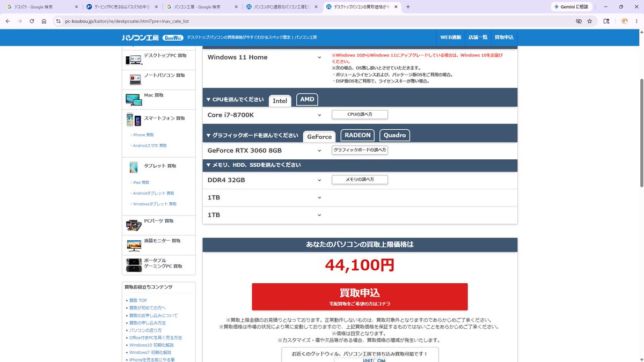This screenshot has width=644, height=362.
Task: Click the PCパーツ 買取 icon
Action: coord(134,224)
